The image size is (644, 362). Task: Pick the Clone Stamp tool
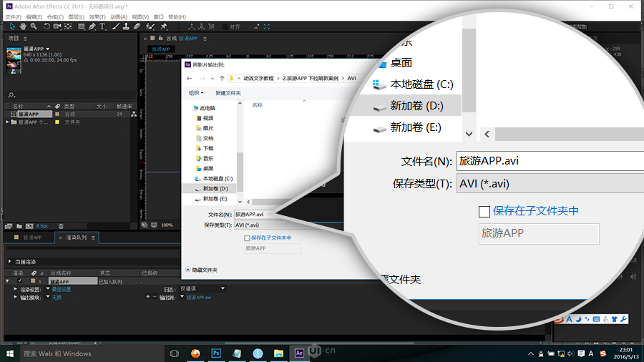pos(127,26)
